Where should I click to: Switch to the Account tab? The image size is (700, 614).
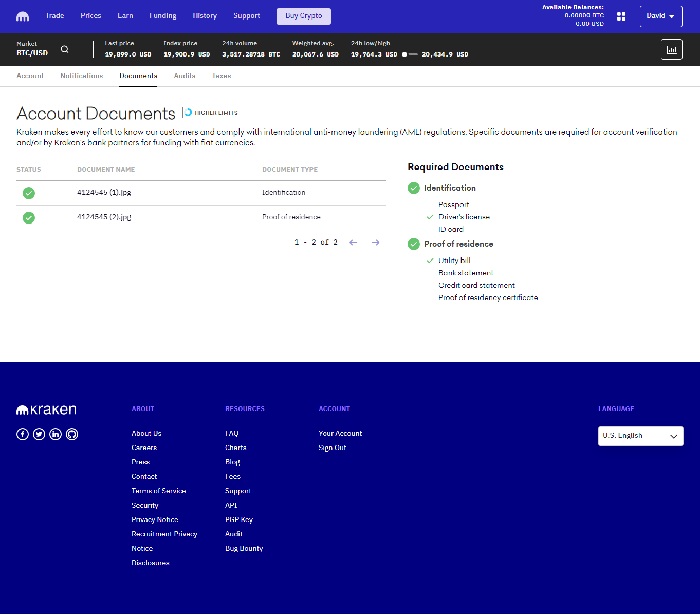point(30,76)
